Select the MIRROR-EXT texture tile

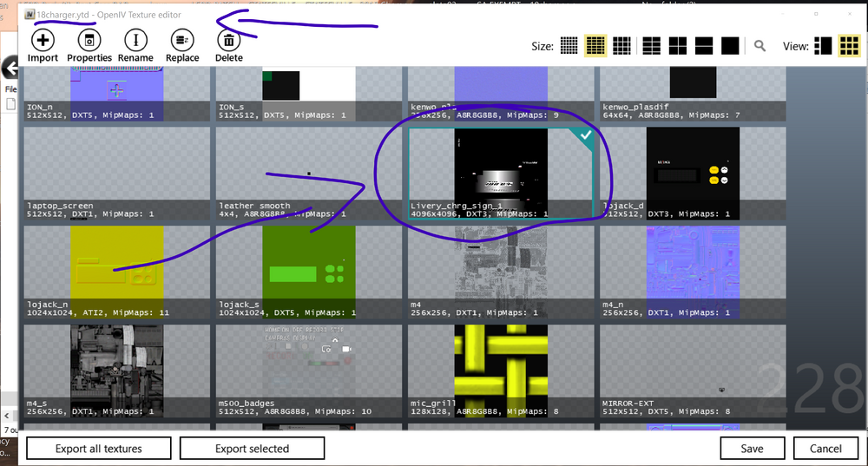tap(693, 371)
